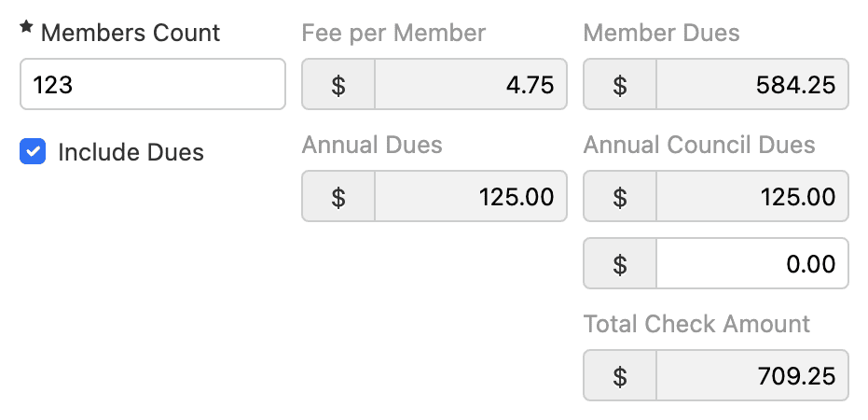This screenshot has width=868, height=420.
Task: Click the dollar symbol in the Annual Dues field
Action: pyautogui.click(x=338, y=196)
